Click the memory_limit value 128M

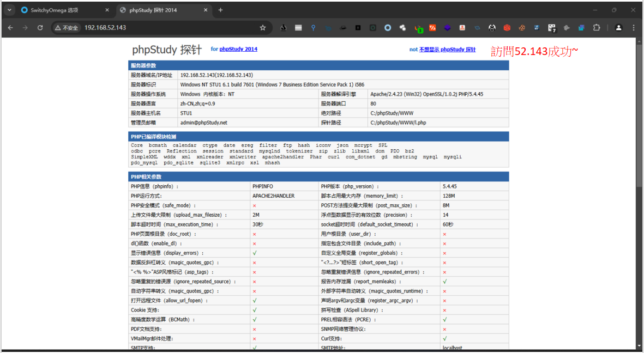pos(449,196)
